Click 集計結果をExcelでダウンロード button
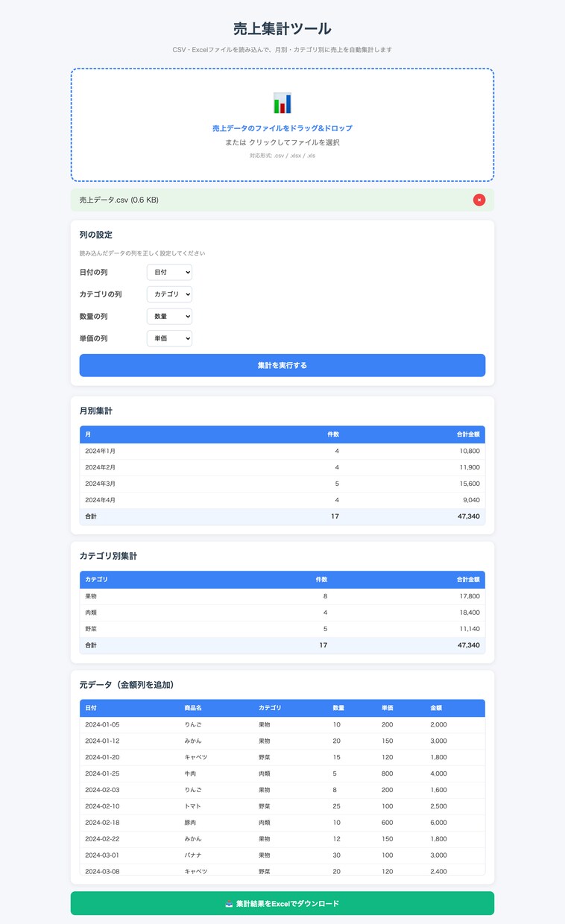Screen dimensions: 565x924 pos(282,903)
